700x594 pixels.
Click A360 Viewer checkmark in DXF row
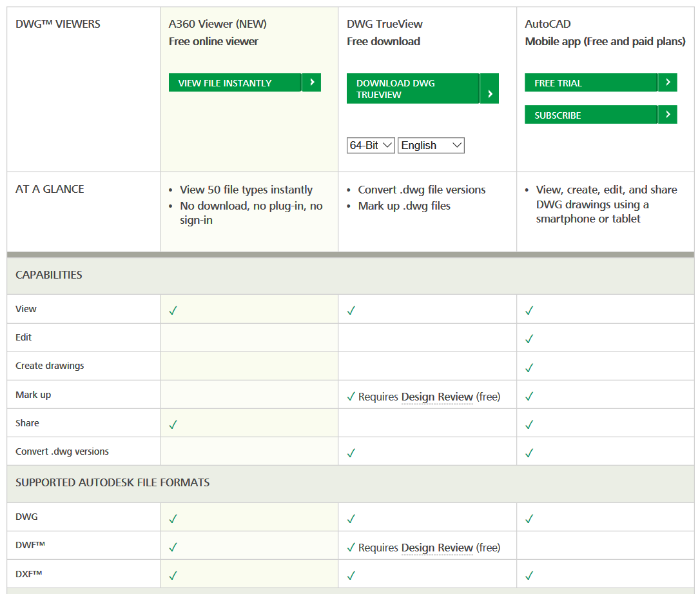coord(173,576)
